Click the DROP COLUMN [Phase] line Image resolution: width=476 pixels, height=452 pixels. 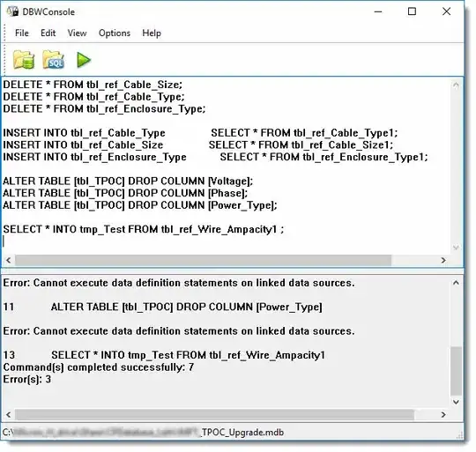(x=125, y=193)
